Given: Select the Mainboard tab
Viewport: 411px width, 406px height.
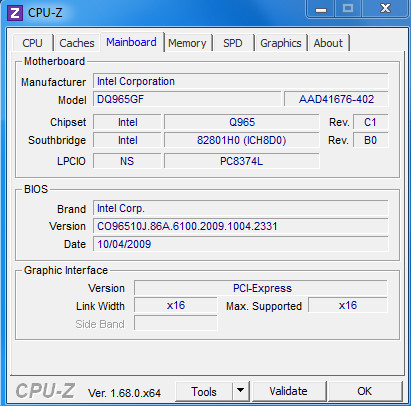Looking at the screenshot, I should (131, 42).
